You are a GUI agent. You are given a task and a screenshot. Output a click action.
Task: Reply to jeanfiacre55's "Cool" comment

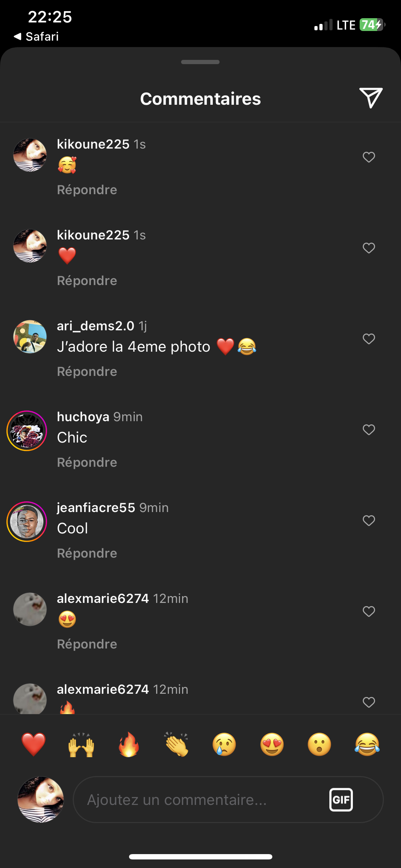[x=87, y=553]
